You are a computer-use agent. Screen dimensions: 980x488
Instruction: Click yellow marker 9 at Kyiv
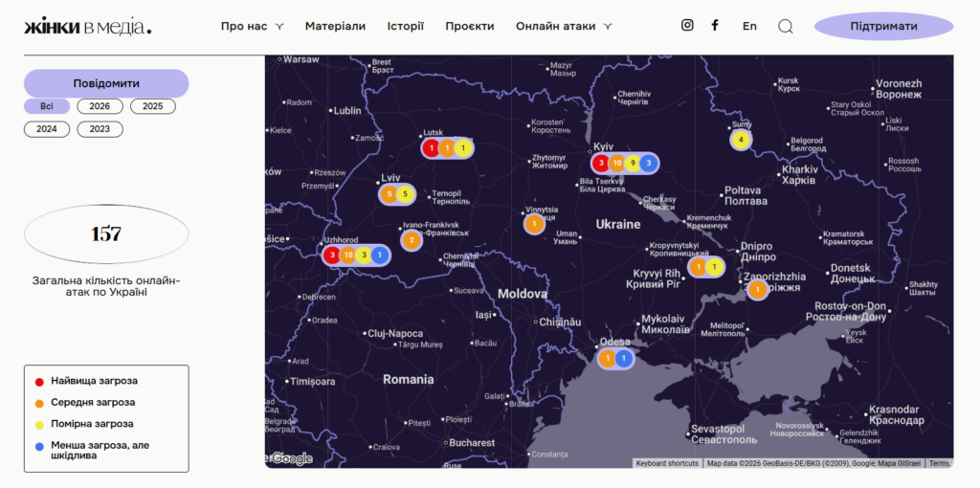click(x=634, y=164)
